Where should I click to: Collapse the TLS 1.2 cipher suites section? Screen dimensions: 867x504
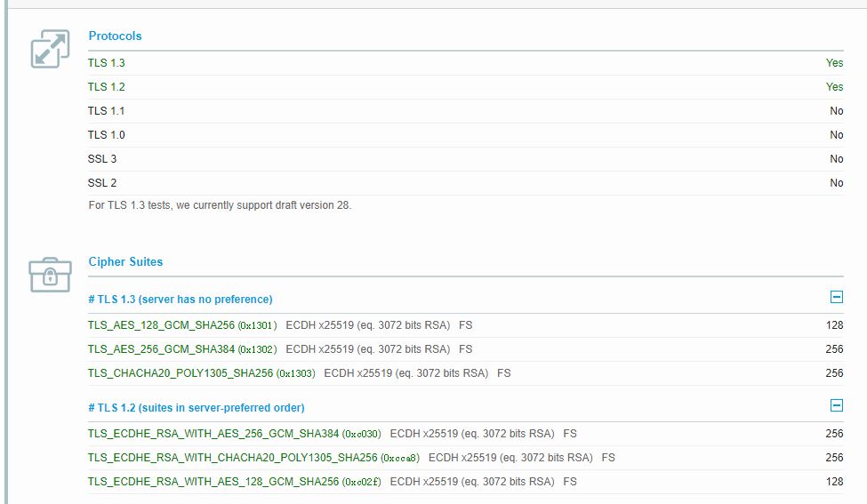click(x=837, y=405)
